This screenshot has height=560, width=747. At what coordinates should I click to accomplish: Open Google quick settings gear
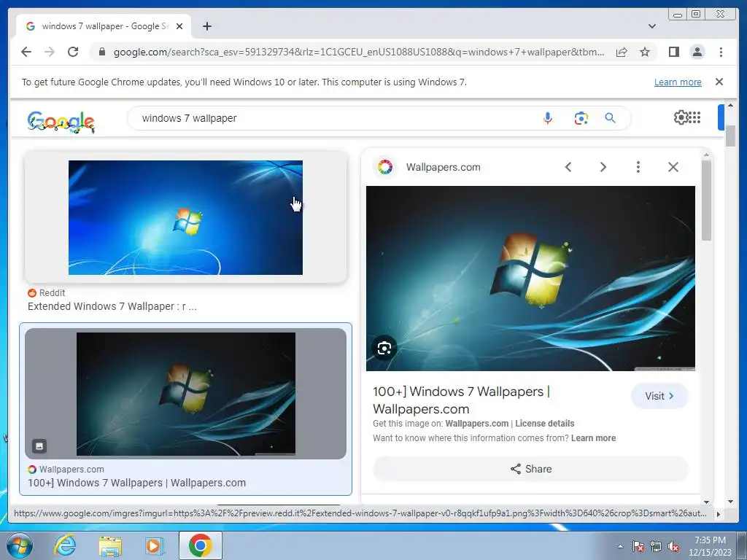(x=681, y=117)
